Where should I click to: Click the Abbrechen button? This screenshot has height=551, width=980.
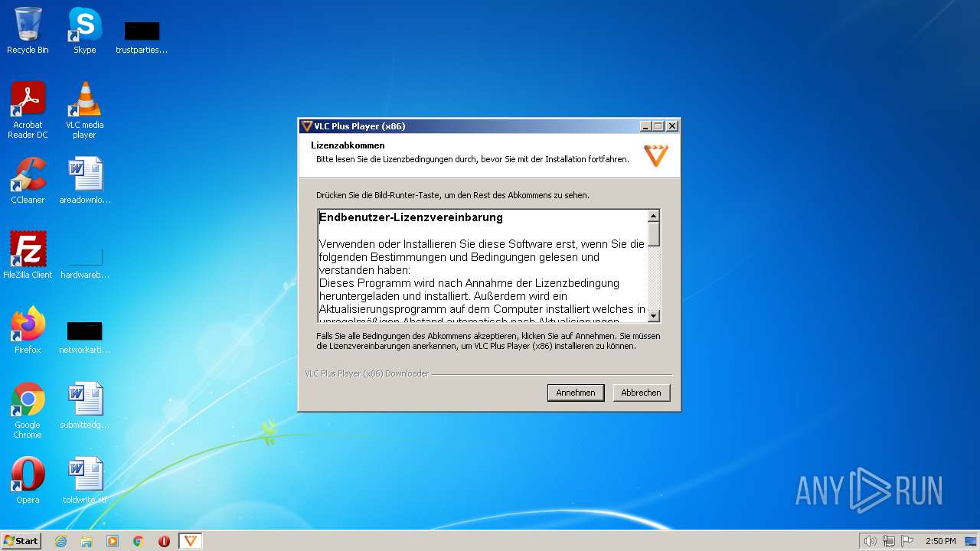pyautogui.click(x=642, y=393)
